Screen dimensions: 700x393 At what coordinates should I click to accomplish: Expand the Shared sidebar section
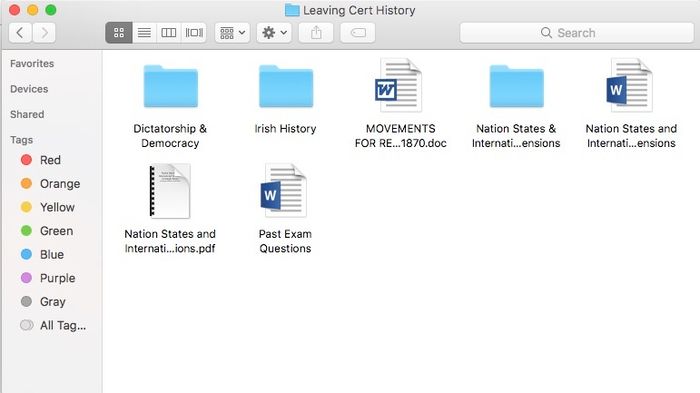(x=27, y=114)
